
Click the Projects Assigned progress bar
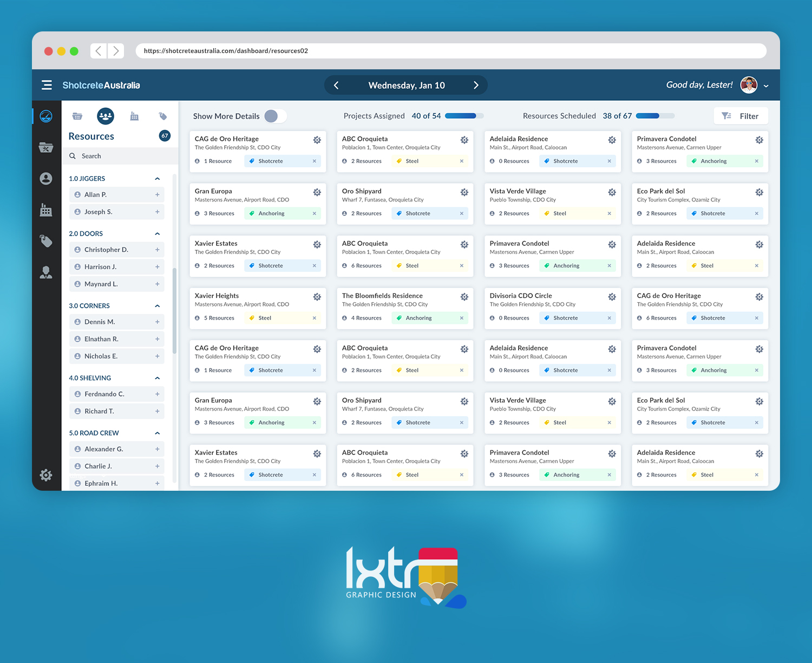click(464, 116)
